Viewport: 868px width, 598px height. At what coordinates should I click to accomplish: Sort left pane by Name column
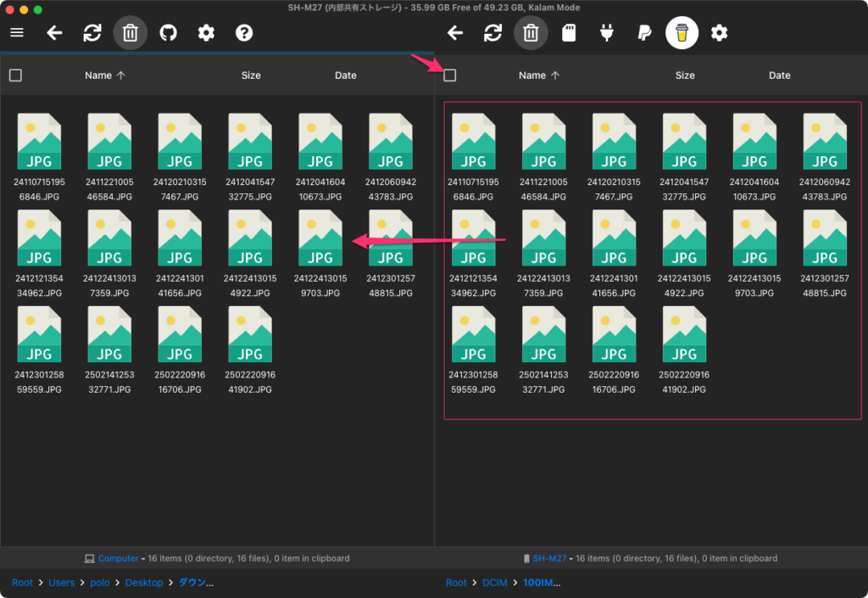coord(98,75)
